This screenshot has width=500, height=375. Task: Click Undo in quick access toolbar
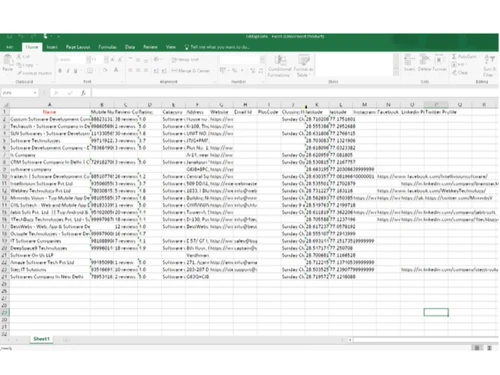click(x=21, y=36)
